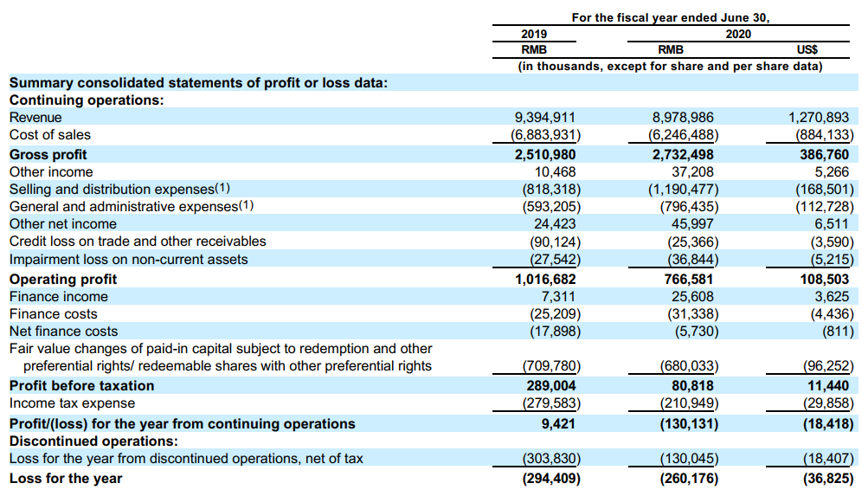Click operating profit value 108,503

pos(824,279)
